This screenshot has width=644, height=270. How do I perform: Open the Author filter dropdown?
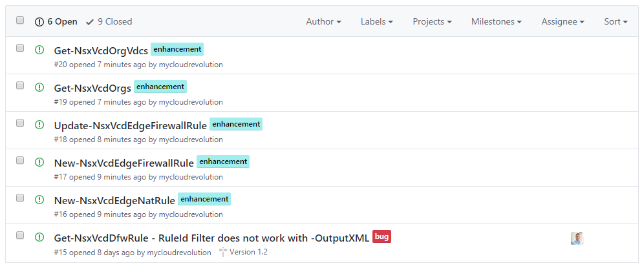click(x=323, y=21)
